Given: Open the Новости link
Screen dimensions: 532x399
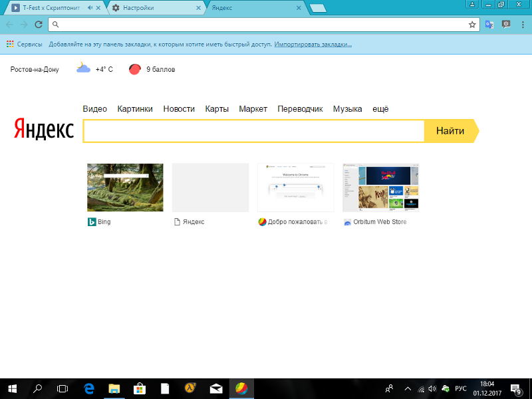Looking at the screenshot, I should (x=179, y=109).
